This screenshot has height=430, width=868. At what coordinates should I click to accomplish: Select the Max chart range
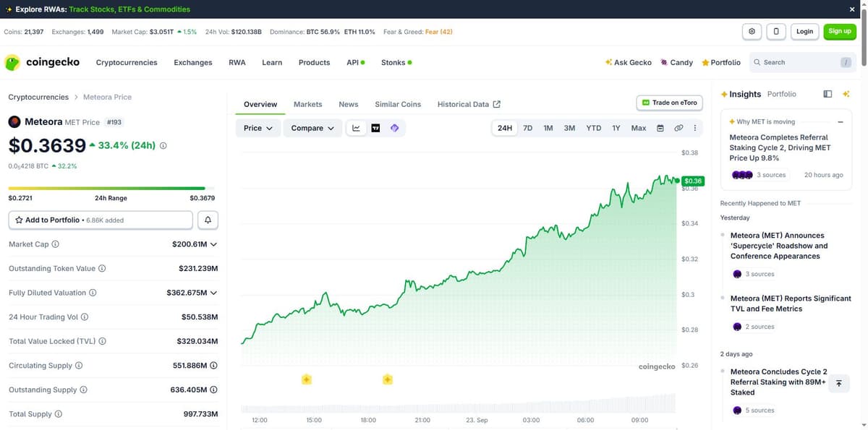click(x=639, y=128)
